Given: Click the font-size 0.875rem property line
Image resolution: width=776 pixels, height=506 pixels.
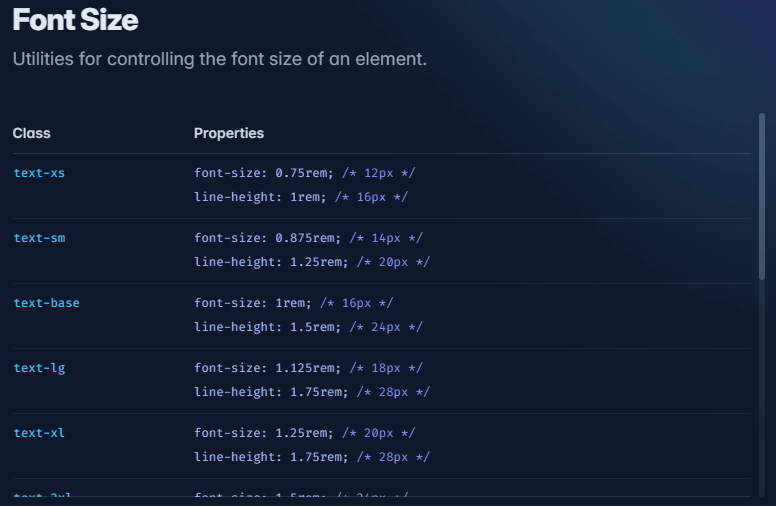Looking at the screenshot, I should click(x=308, y=238).
